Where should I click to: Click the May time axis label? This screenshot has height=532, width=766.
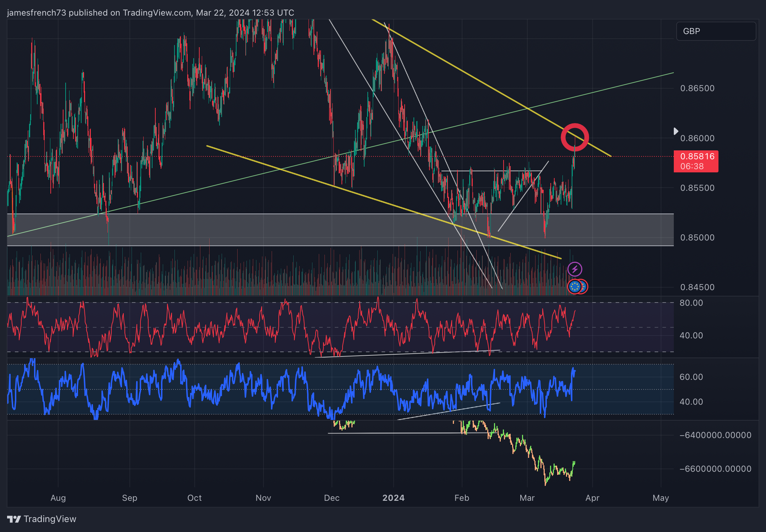tap(661, 498)
